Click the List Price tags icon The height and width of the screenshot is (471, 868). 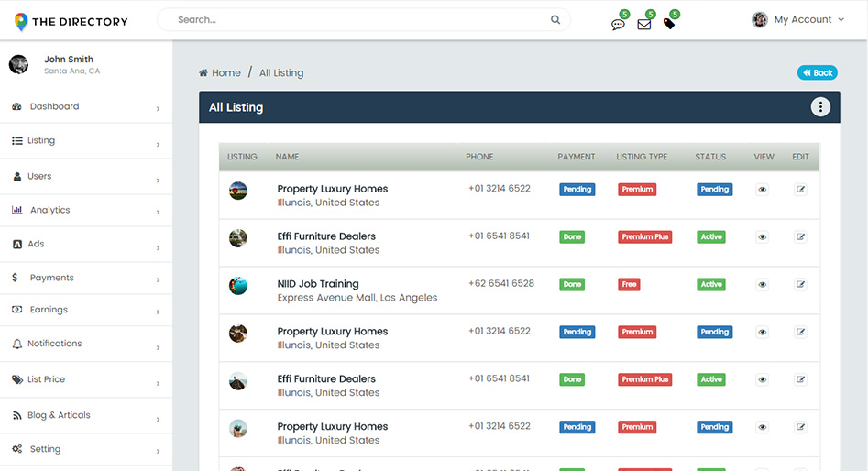[17, 379]
